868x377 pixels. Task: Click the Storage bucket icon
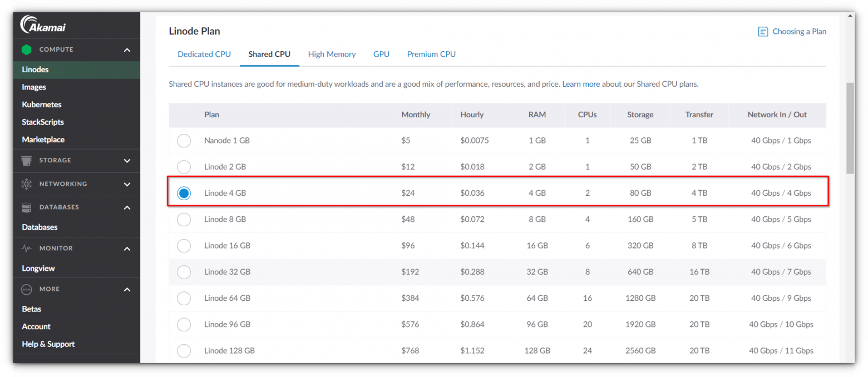point(26,160)
